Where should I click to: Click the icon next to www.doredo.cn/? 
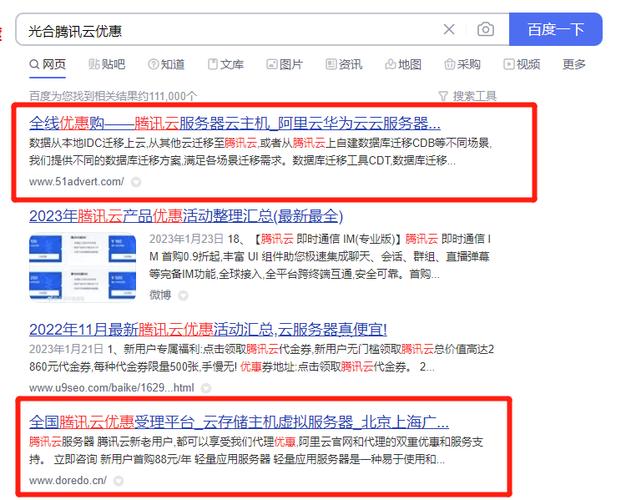(118, 481)
